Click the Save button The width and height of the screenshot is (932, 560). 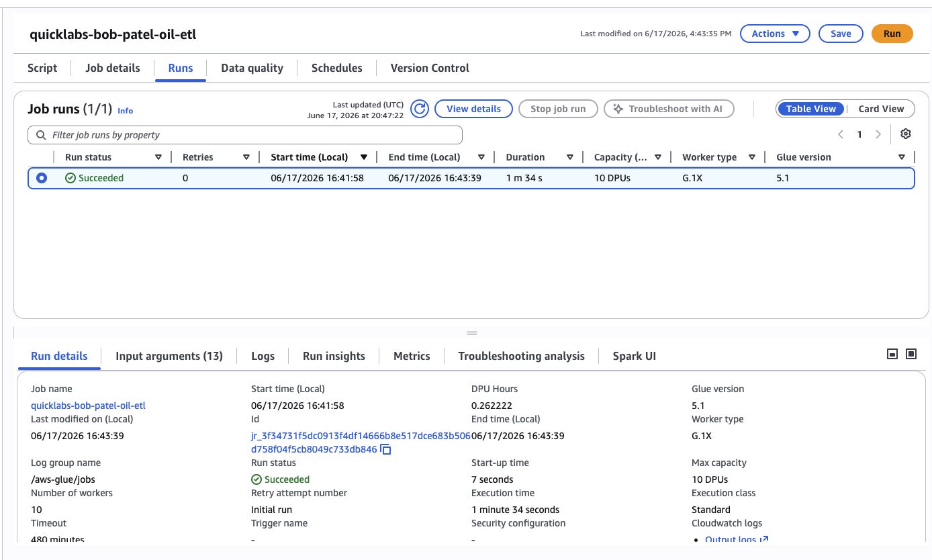coord(841,34)
